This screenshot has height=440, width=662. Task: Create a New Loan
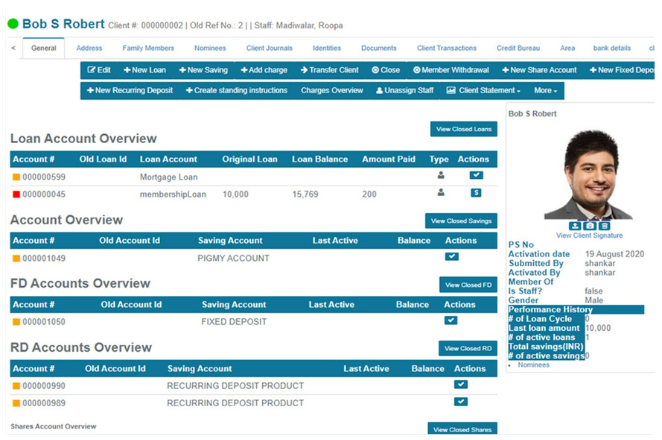tap(145, 70)
